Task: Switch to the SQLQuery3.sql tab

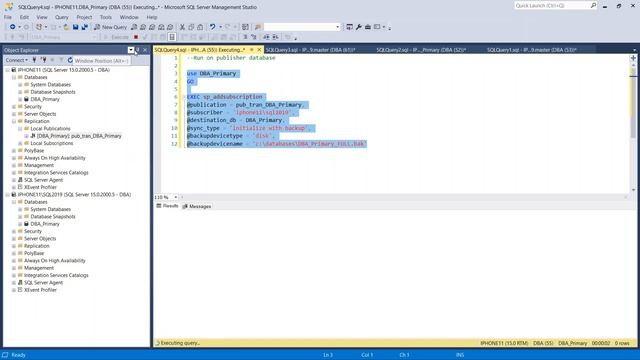Action: (310, 50)
